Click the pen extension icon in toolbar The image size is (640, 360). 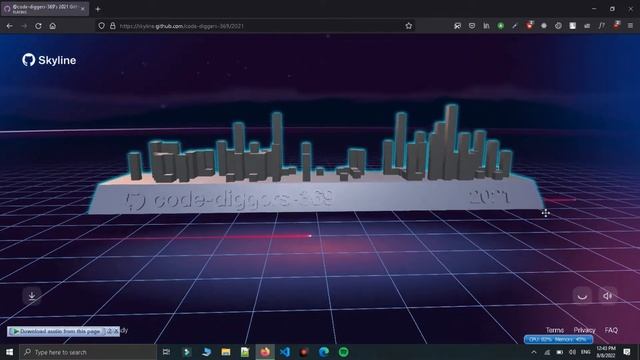click(x=515, y=26)
